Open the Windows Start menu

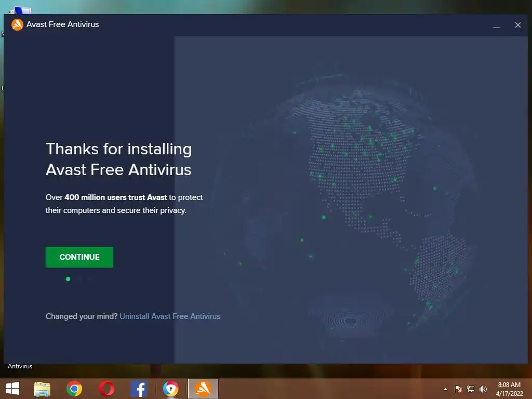[12, 389]
